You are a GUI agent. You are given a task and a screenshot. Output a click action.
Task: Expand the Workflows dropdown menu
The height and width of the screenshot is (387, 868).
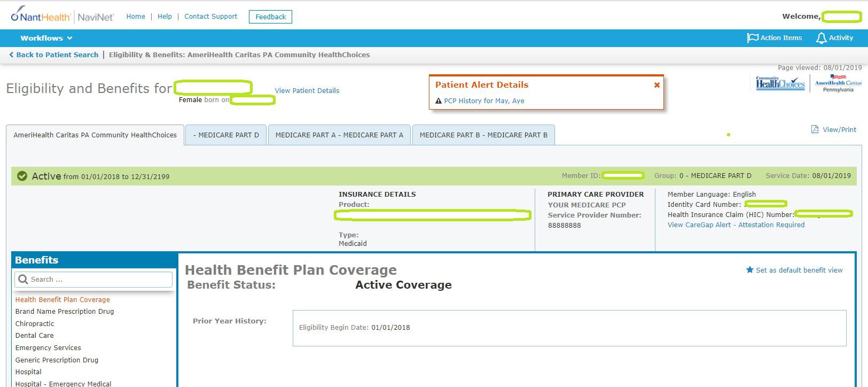click(x=46, y=38)
